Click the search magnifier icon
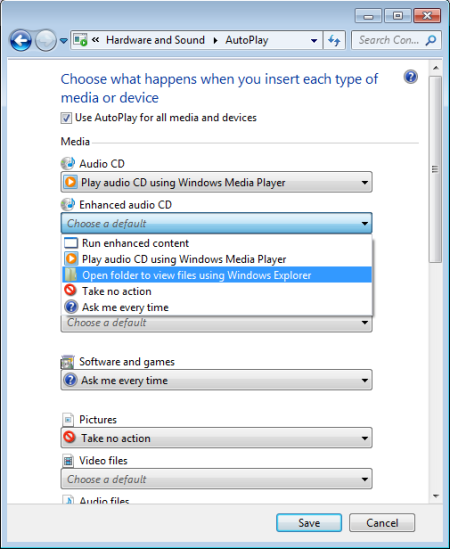Screen dimensions: 450x549 [x=431, y=40]
